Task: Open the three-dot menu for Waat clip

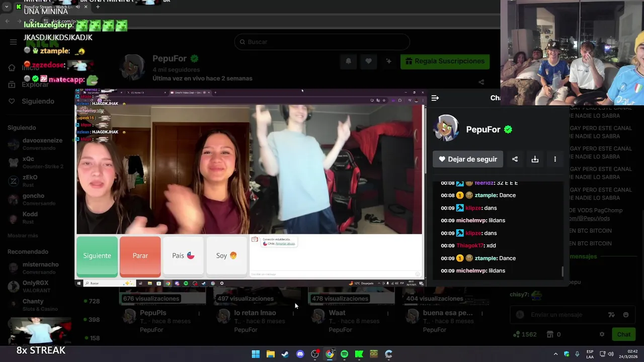Action: (x=387, y=313)
